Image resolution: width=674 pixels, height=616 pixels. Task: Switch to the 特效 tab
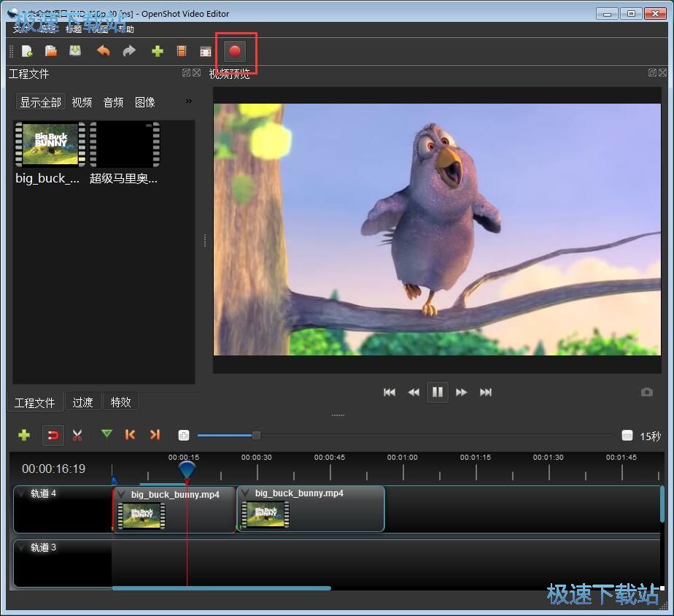(120, 403)
